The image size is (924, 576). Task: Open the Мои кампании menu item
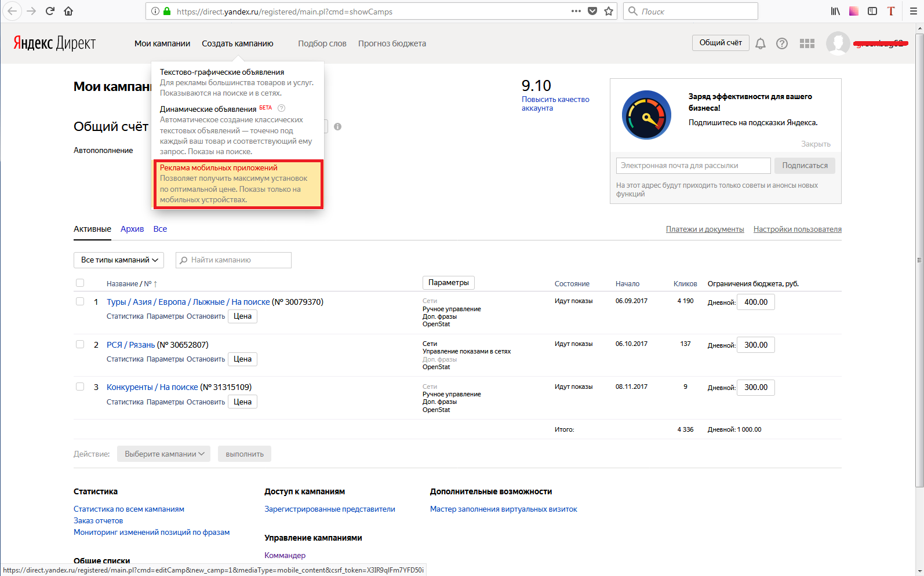[162, 43]
